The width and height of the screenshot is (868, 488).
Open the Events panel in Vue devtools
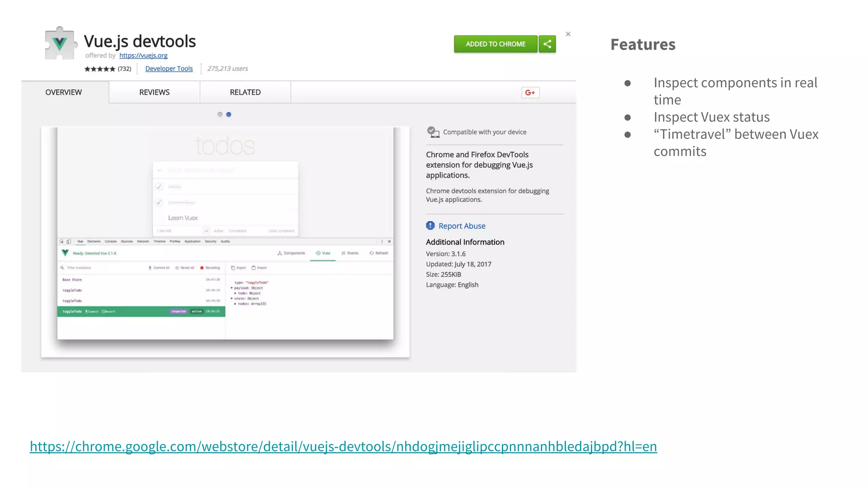click(350, 253)
